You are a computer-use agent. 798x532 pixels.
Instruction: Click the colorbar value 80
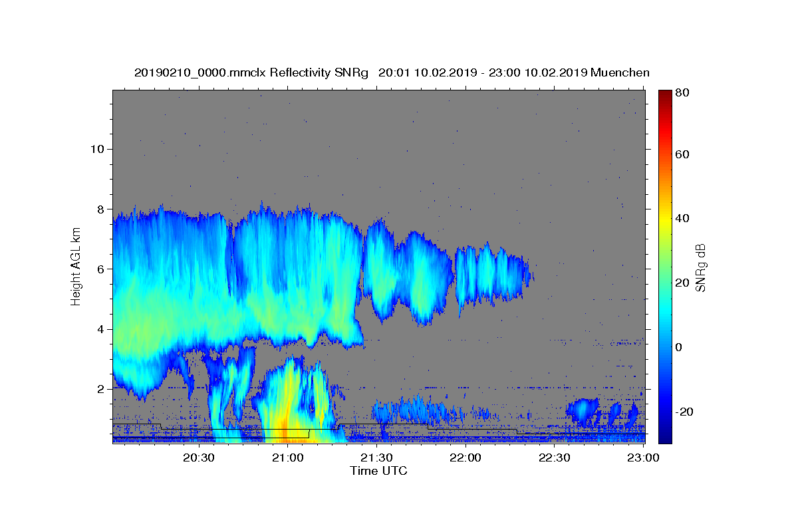(683, 93)
